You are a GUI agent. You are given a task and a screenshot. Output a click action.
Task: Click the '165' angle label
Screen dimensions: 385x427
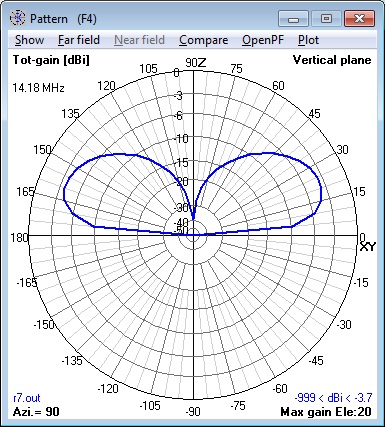tap(25, 192)
